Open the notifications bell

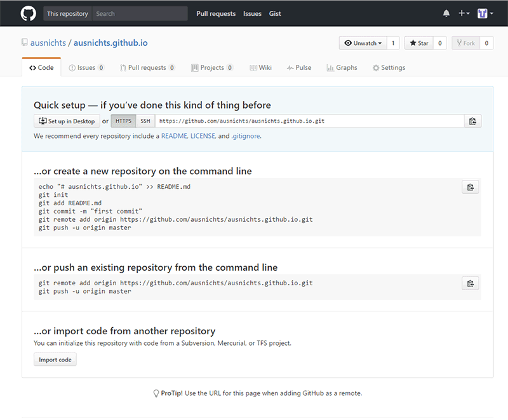(446, 13)
